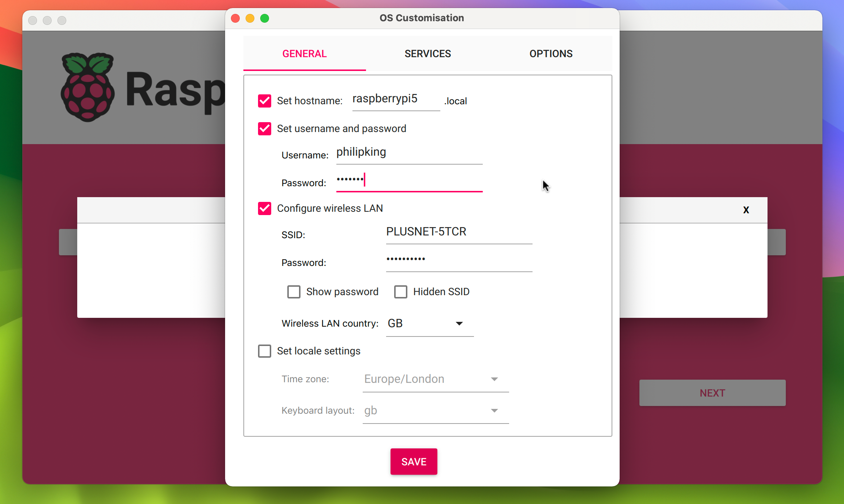This screenshot has width=844, height=504.
Task: Toggle the Hidden SSID checkbox
Action: (x=401, y=292)
